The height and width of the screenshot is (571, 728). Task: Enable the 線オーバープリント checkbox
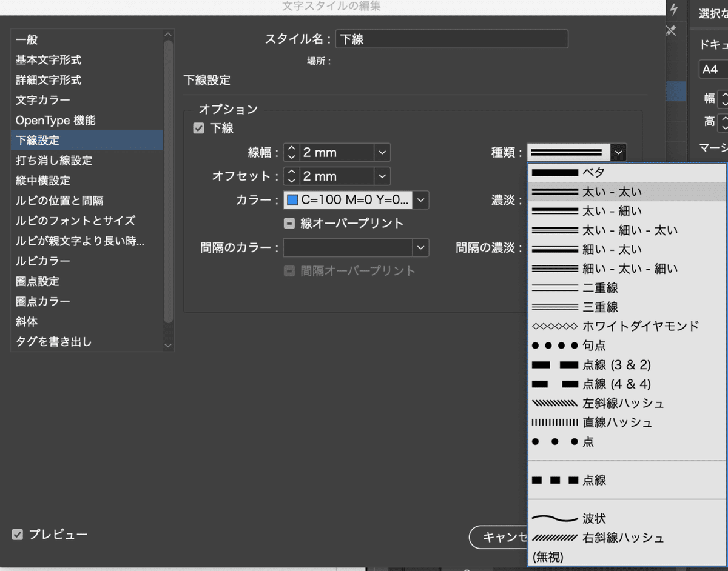pos(289,223)
